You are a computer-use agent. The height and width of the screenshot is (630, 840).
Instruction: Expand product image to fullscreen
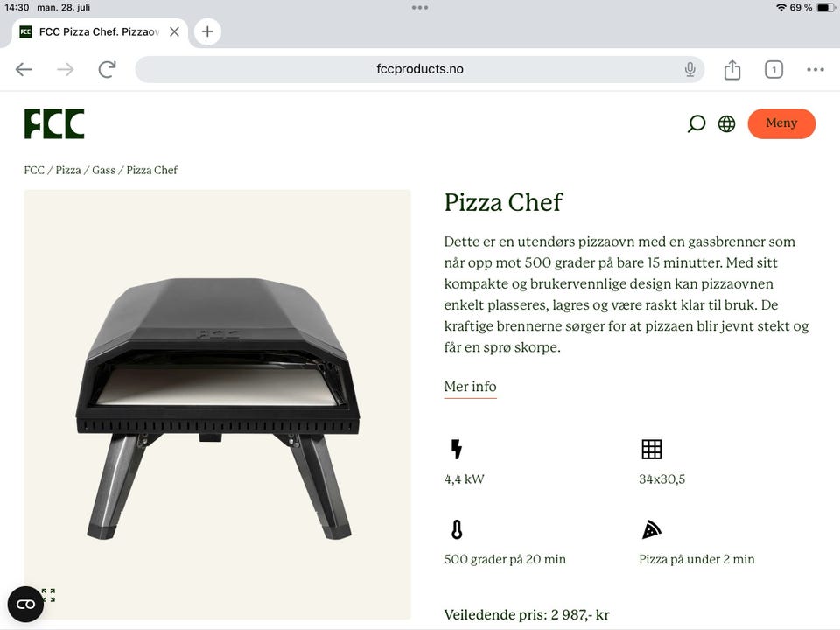coord(48,595)
